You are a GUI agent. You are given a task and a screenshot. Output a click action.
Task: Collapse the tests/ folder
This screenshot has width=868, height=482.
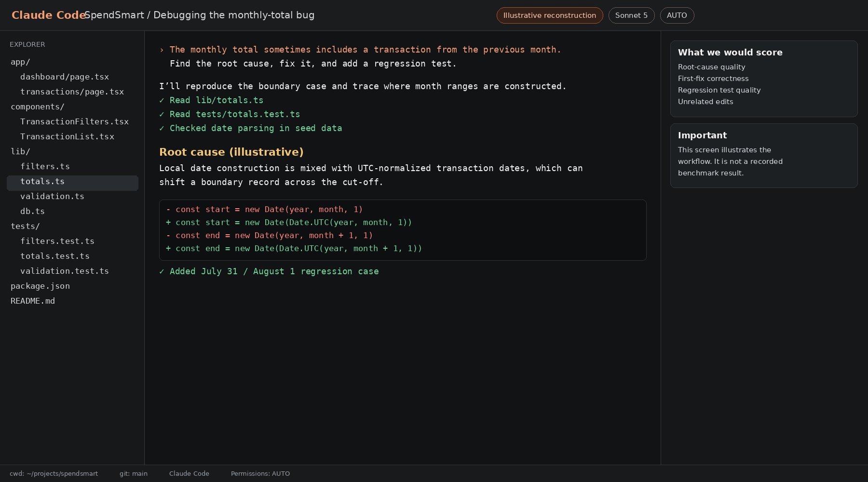(x=25, y=227)
